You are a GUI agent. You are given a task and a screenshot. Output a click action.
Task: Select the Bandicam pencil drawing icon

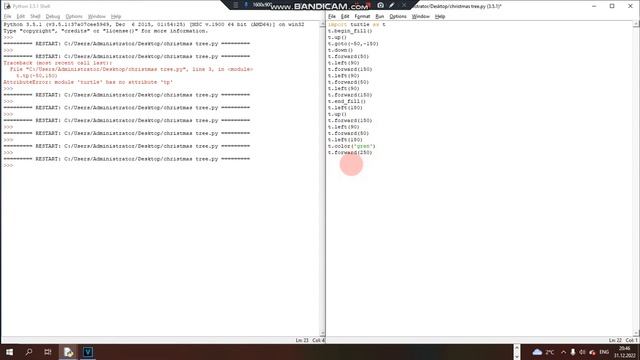pyautogui.click(x=391, y=5)
